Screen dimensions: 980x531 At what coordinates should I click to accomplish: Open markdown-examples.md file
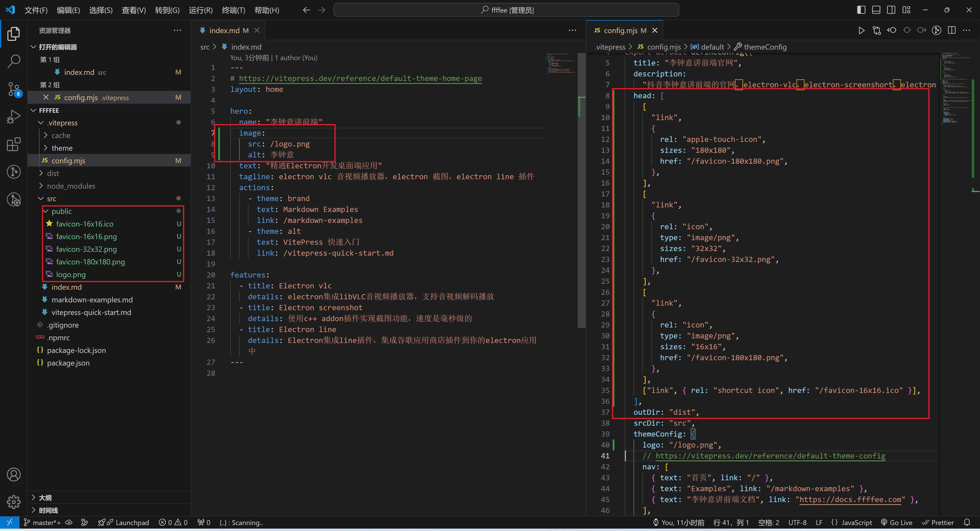click(92, 299)
